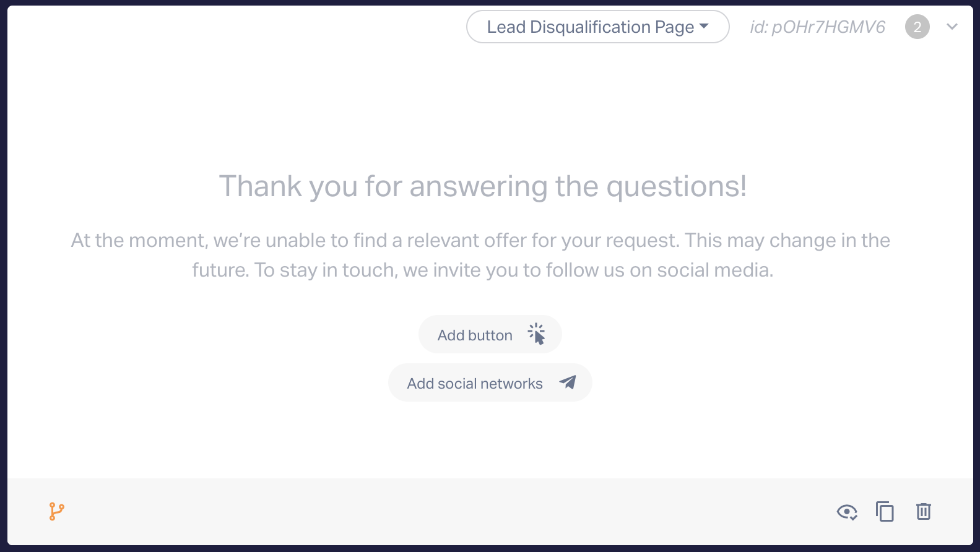Edit the 'Thank you for answering' heading

point(482,186)
